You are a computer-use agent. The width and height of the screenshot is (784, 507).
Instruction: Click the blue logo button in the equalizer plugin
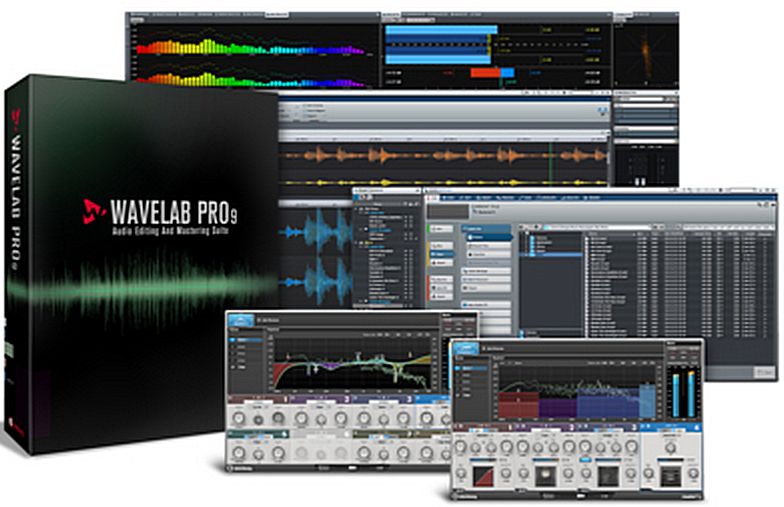[x=241, y=320]
